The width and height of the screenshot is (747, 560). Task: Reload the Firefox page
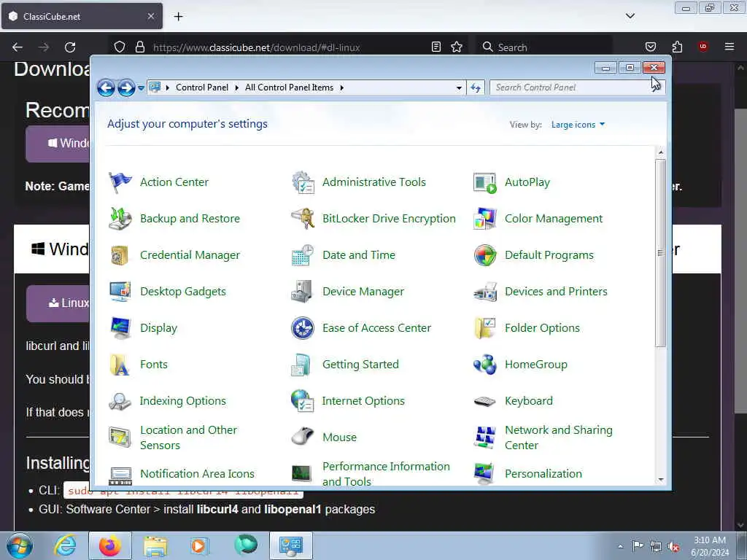click(70, 47)
